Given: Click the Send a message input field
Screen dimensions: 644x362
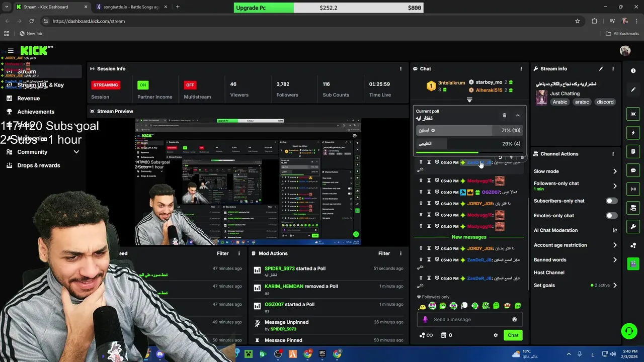Looking at the screenshot, I should 470,320.
